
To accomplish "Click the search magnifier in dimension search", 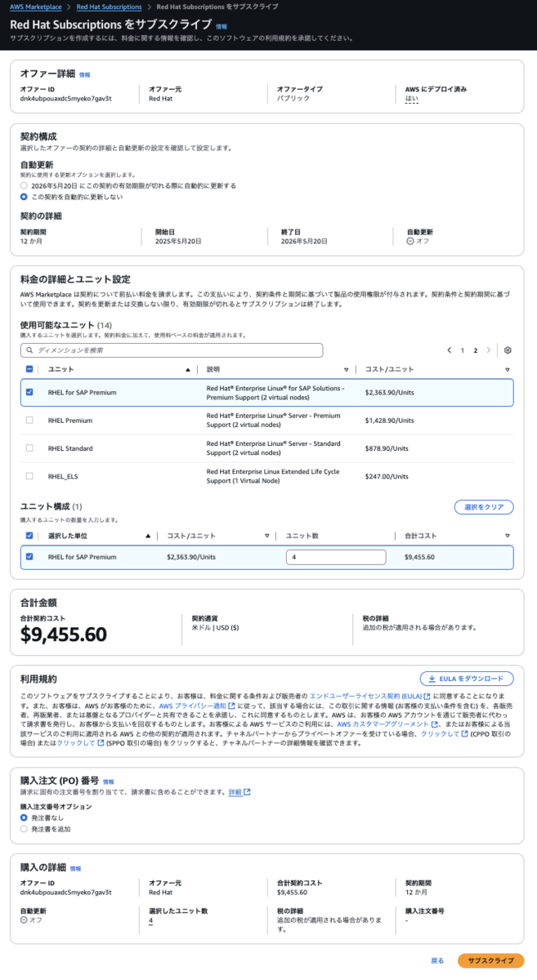I will click(x=30, y=350).
